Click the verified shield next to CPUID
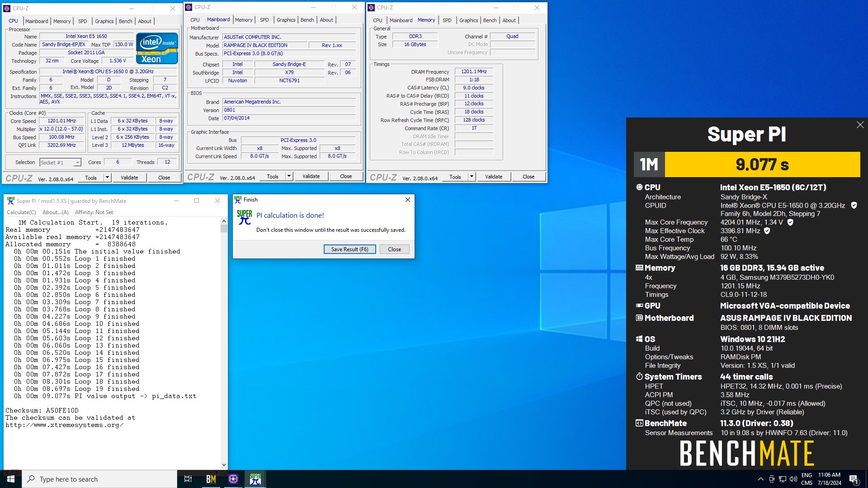868x488 pixels. pos(854,206)
